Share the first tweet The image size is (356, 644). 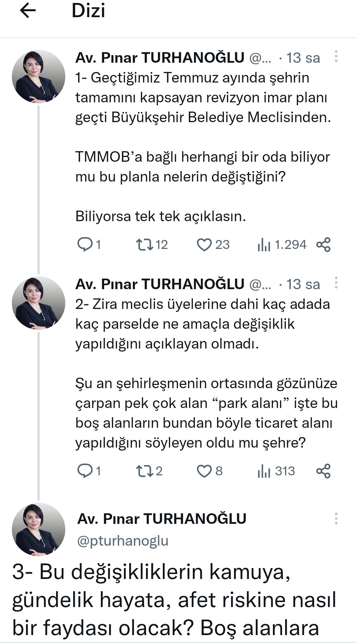(x=323, y=245)
